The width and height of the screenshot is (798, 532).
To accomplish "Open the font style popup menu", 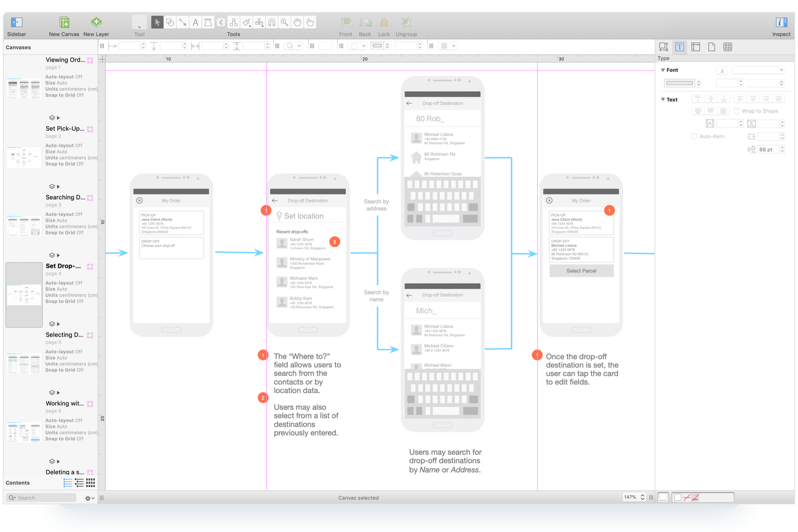I will tap(766, 83).
